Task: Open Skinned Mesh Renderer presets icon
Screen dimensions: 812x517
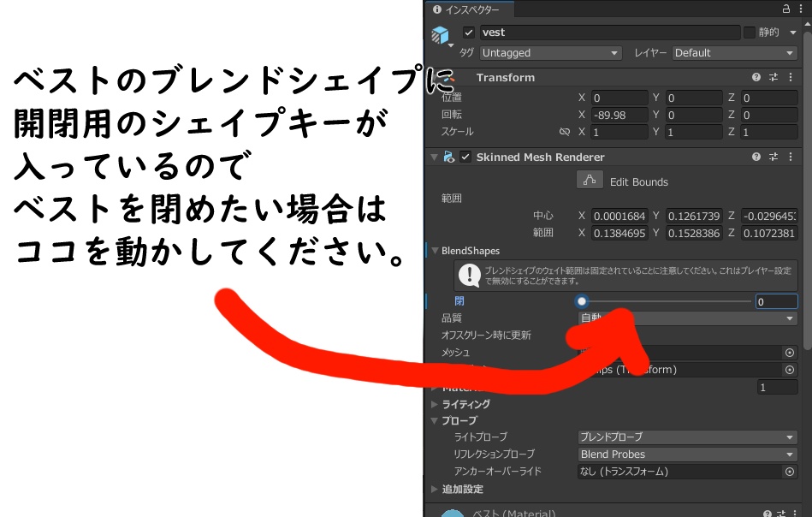Action: pos(773,157)
